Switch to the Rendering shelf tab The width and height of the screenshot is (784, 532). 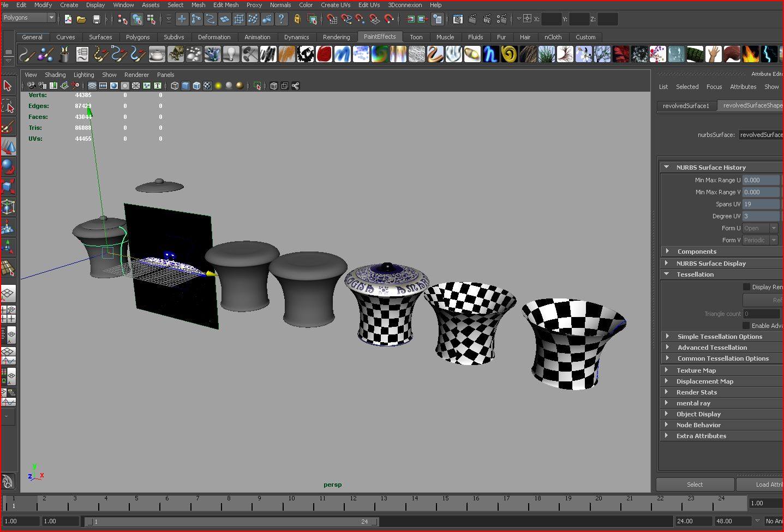[336, 37]
